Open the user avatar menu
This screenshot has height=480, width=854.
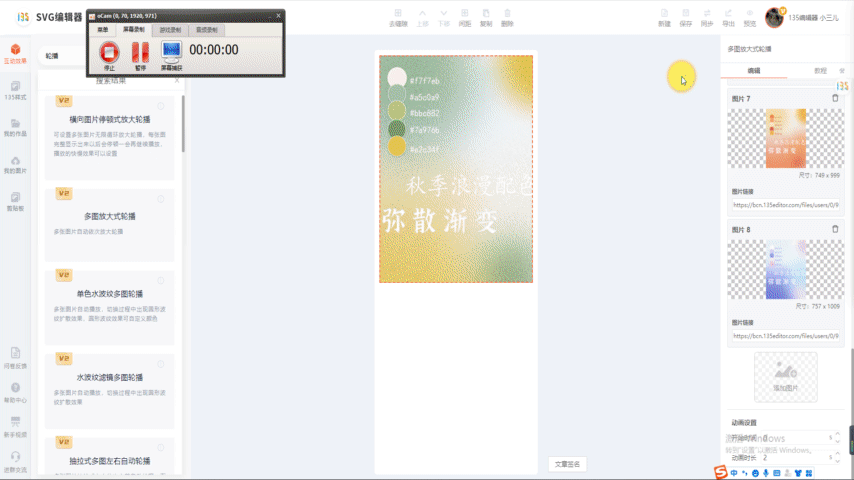774,17
